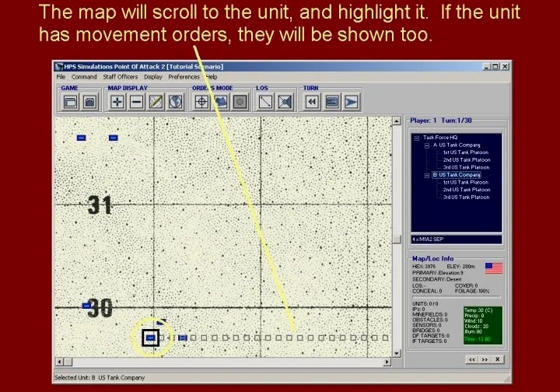Click the end turn arrow icon
The height and width of the screenshot is (392, 560).
tap(352, 102)
